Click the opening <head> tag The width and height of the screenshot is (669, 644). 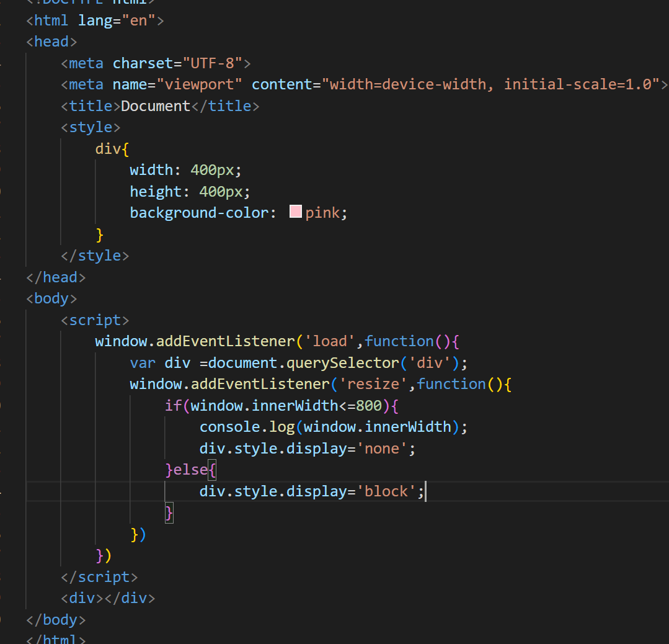tap(51, 42)
